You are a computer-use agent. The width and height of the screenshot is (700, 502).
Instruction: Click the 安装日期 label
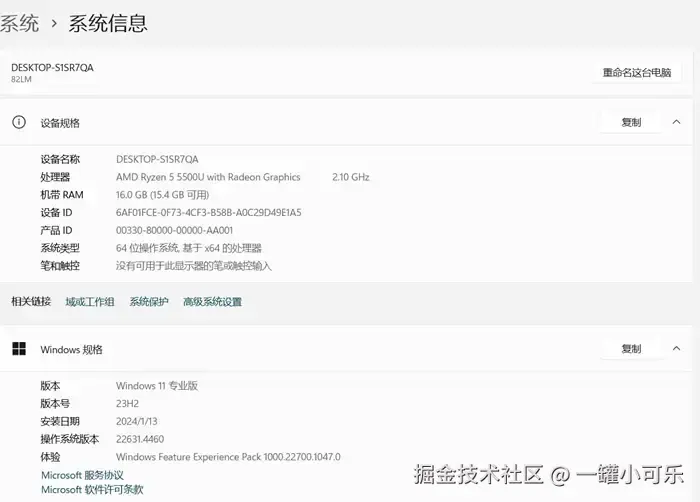[60, 421]
